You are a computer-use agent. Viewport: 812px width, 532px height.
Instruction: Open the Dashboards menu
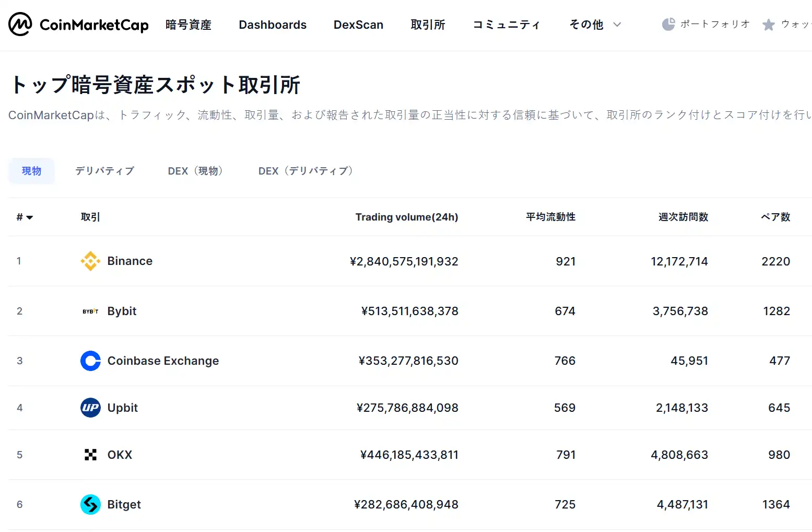coord(273,25)
